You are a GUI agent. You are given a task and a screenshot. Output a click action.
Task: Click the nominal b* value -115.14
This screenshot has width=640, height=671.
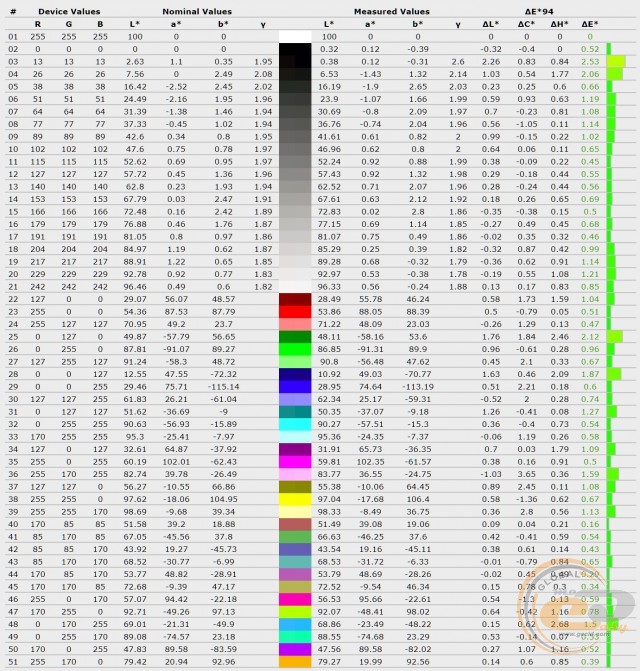coord(223,387)
